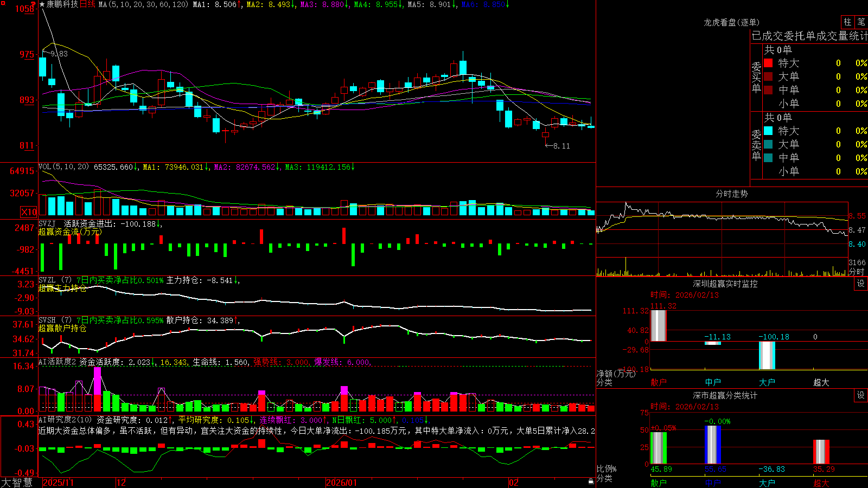Click the 111.32 散户 bar in real-time monitor

pyautogui.click(x=659, y=325)
